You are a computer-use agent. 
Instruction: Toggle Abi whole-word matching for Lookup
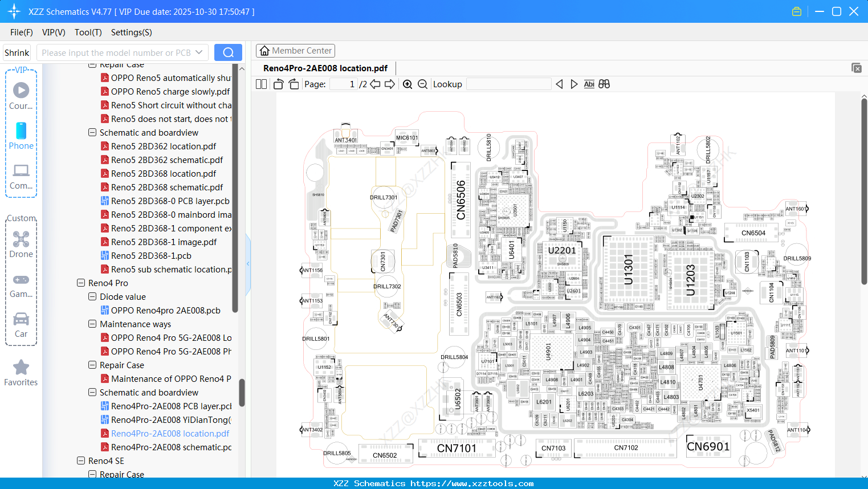point(589,84)
